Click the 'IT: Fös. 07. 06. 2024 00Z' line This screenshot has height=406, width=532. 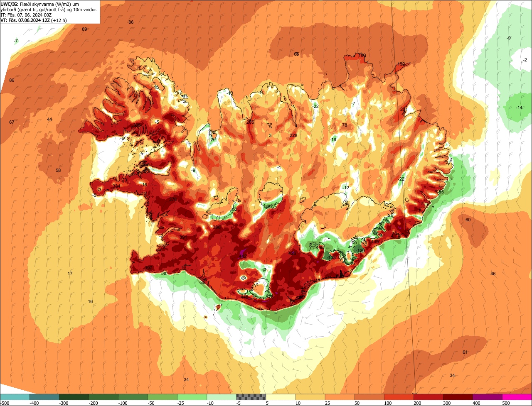(x=26, y=15)
